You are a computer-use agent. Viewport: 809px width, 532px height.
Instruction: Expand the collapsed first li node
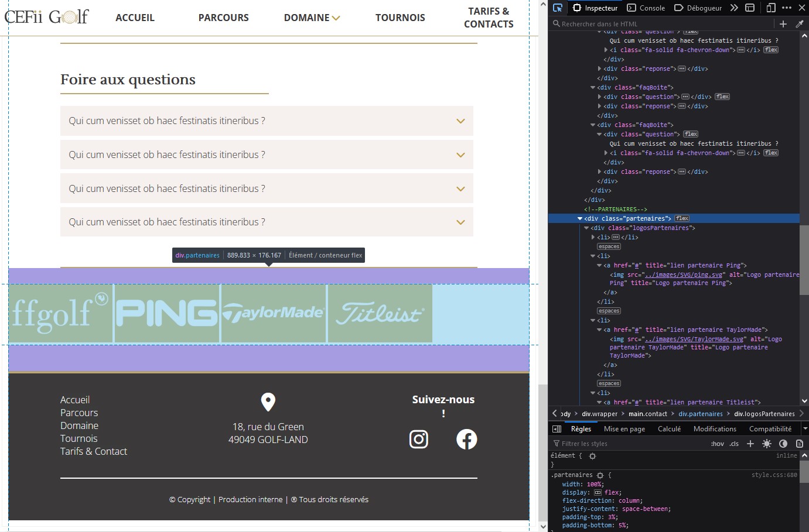[x=593, y=237]
